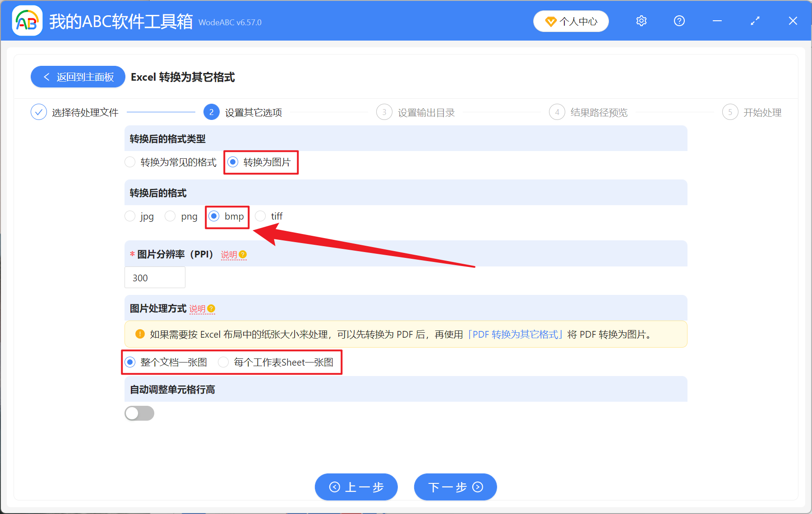The height and width of the screenshot is (514, 812).
Task: Click the warning icon in yellow notice bar
Action: pyautogui.click(x=140, y=334)
